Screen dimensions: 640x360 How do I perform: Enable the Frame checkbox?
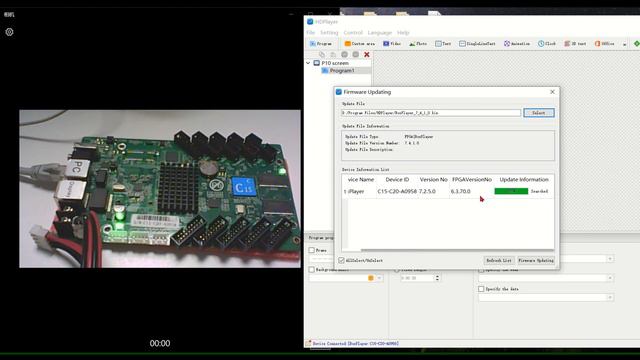click(312, 250)
